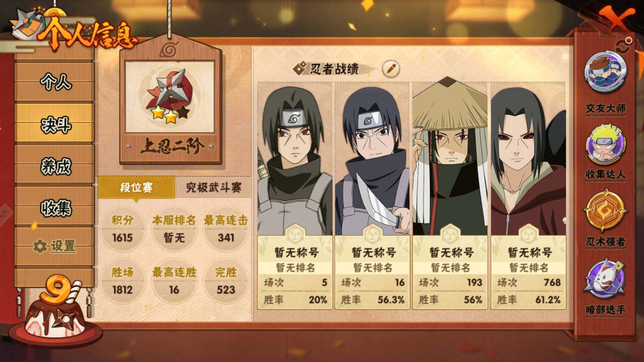Image resolution: width=644 pixels, height=362 pixels.
Task: Tap the shuriken rank emblem with stars
Action: pos(170,97)
